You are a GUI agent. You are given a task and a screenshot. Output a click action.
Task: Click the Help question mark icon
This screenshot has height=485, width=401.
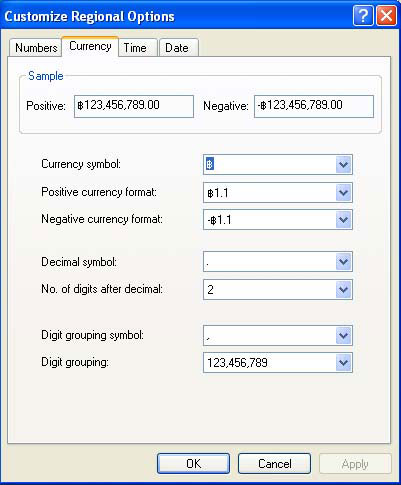tap(363, 16)
